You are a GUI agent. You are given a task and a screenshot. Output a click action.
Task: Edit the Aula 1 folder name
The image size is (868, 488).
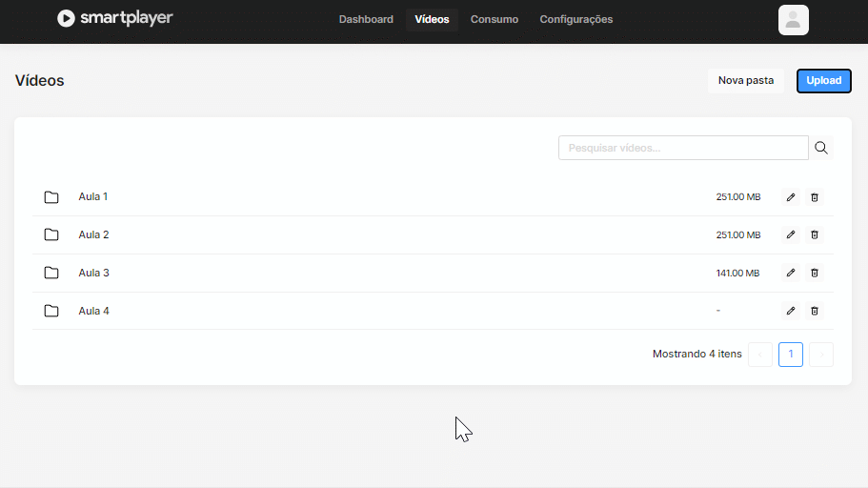(791, 197)
